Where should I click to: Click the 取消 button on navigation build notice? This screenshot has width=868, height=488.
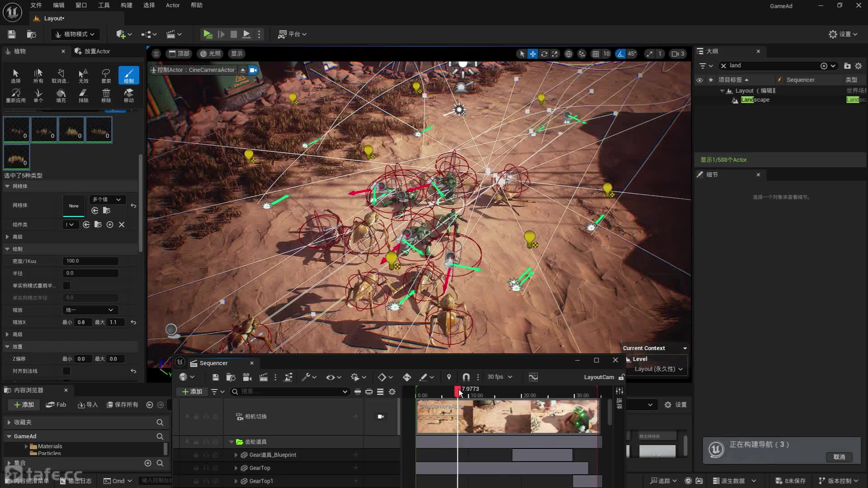click(x=839, y=457)
